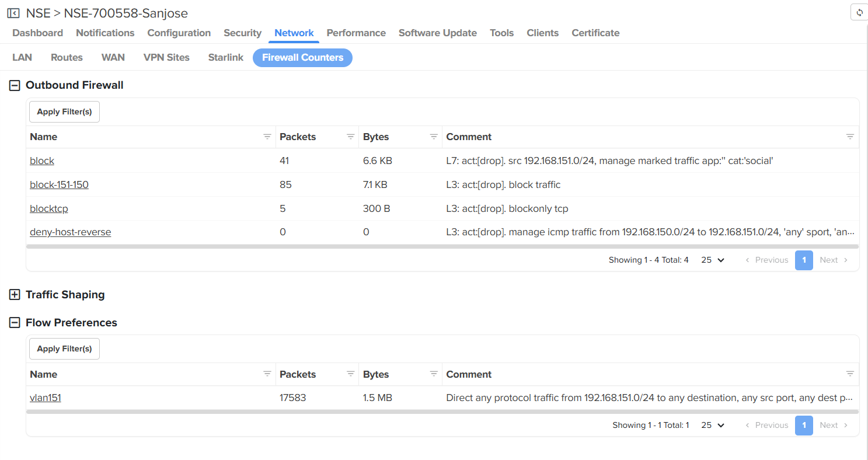Open filter icon for Outbound Firewall Name column
Screen dimensions: 868x460
(267, 137)
